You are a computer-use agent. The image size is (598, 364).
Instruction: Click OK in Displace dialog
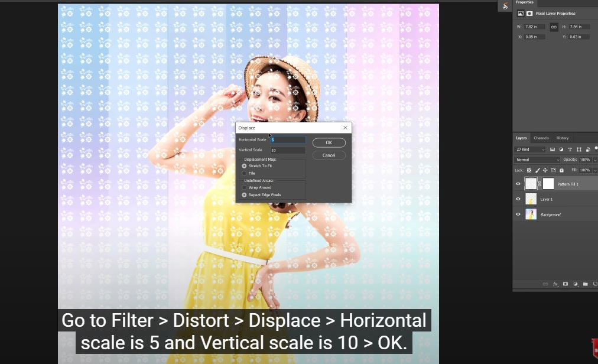[x=329, y=142]
